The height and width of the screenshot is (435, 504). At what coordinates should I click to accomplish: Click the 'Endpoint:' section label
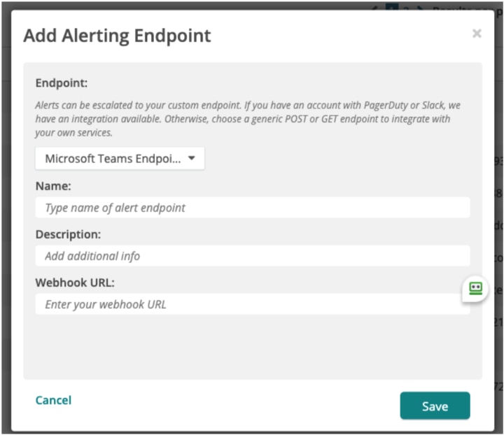(62, 83)
